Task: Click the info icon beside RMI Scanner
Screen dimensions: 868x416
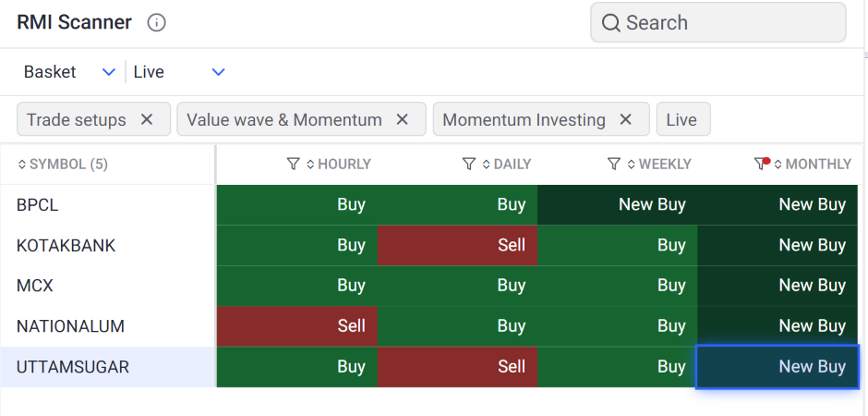Action: click(157, 23)
